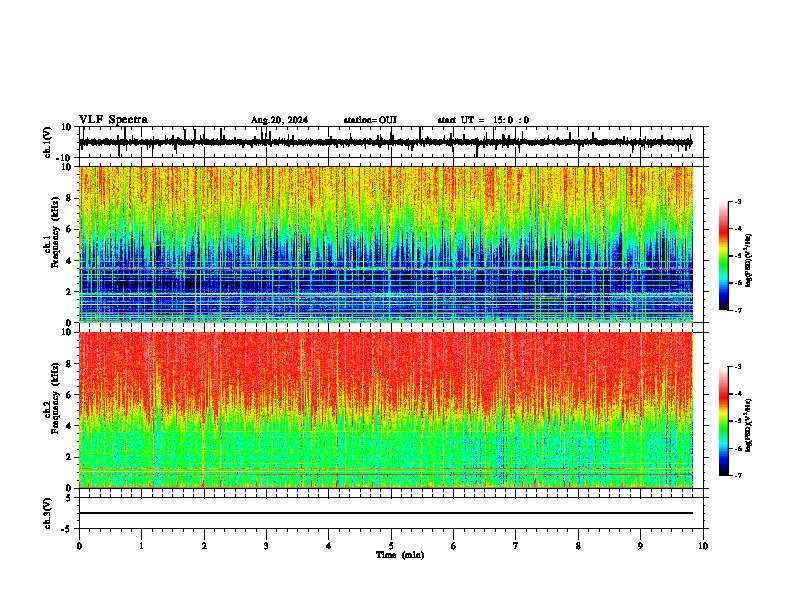The width and height of the screenshot is (792, 612).
Task: Click the ch.1 color bar PSD unit label
Action: coord(748,261)
